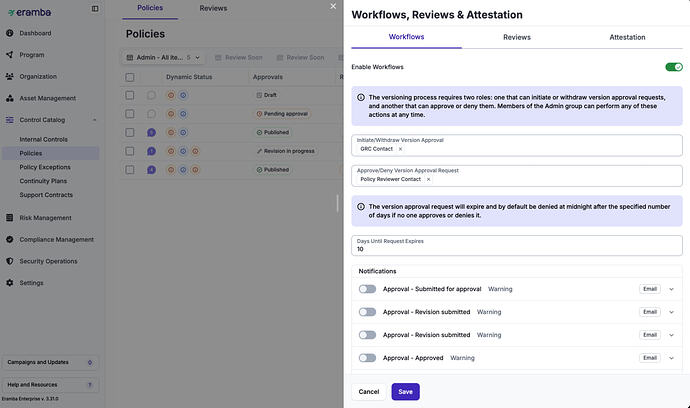Enable the Approval - Approved notification toggle
690x408 pixels.
pyautogui.click(x=367, y=358)
